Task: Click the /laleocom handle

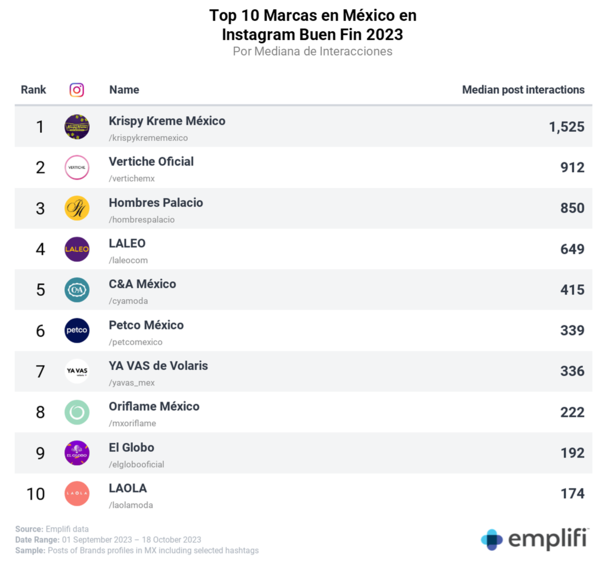Action: (x=129, y=261)
